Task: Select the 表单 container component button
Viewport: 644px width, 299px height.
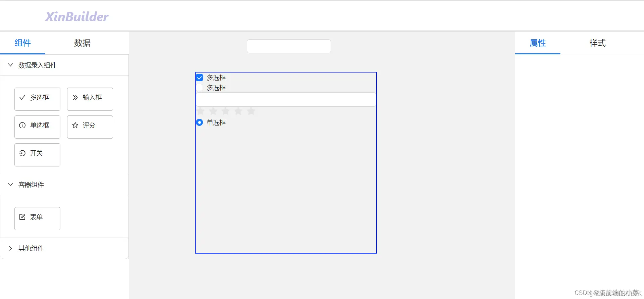Action: click(x=37, y=218)
